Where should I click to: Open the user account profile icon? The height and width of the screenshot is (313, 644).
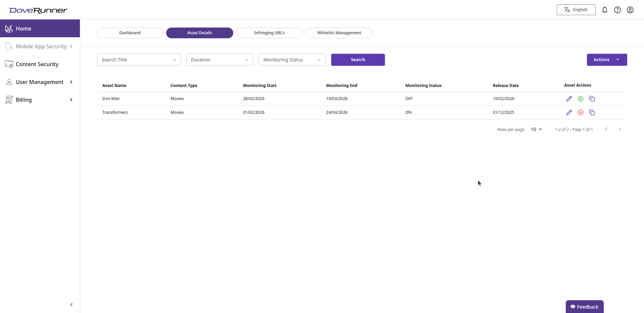click(630, 10)
